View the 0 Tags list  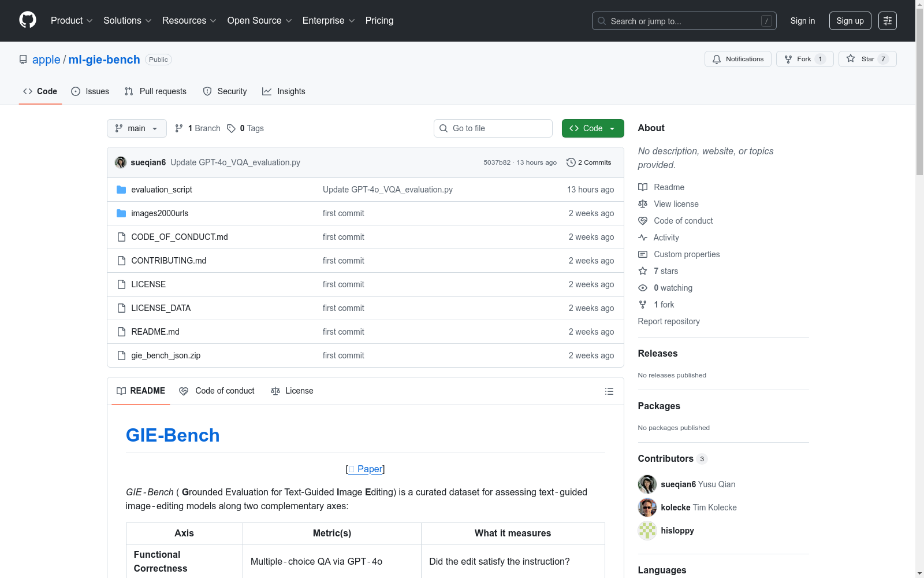coord(245,128)
